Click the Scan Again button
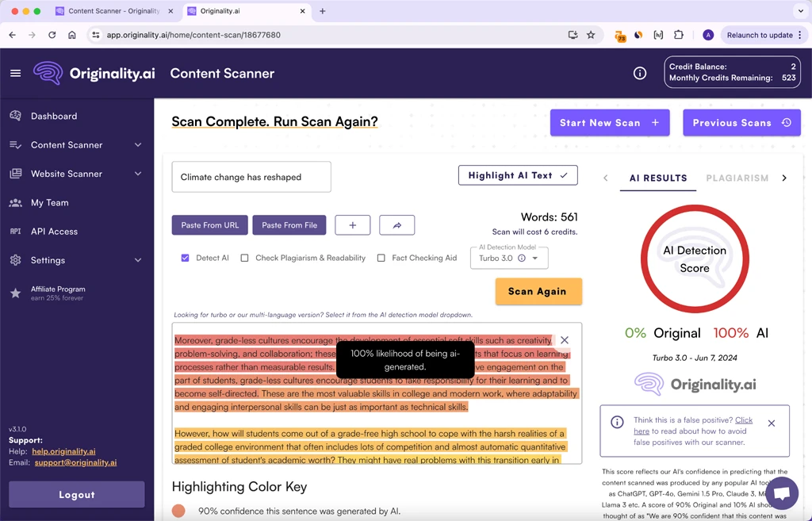The height and width of the screenshot is (521, 812). pos(538,291)
